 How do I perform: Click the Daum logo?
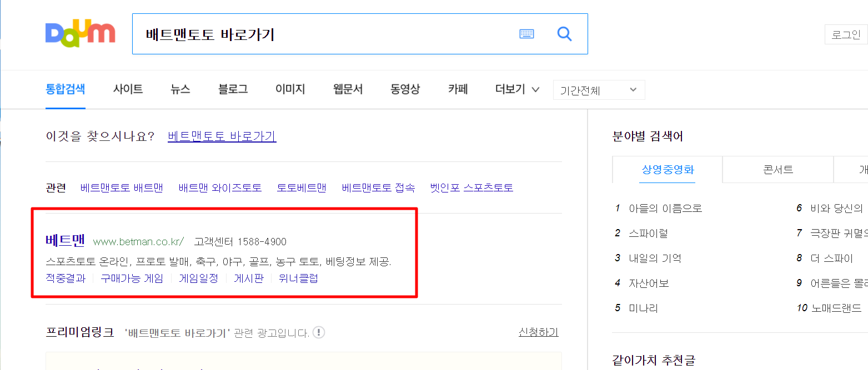coord(81,34)
